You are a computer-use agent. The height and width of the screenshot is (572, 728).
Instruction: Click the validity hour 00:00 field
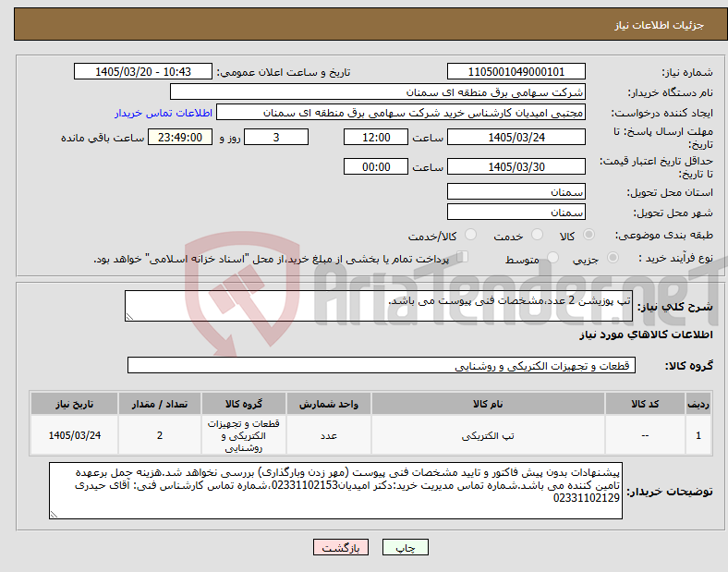click(x=376, y=166)
